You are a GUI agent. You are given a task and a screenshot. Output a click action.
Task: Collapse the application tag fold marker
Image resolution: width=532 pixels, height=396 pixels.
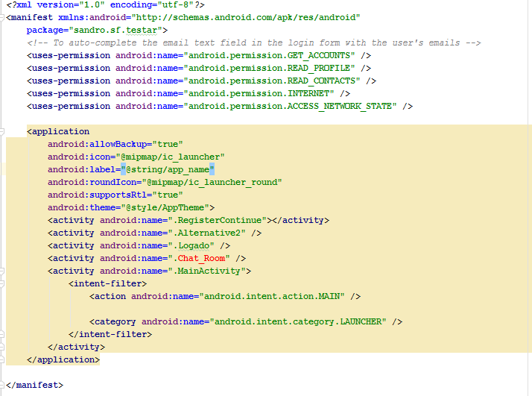[x=1, y=131]
